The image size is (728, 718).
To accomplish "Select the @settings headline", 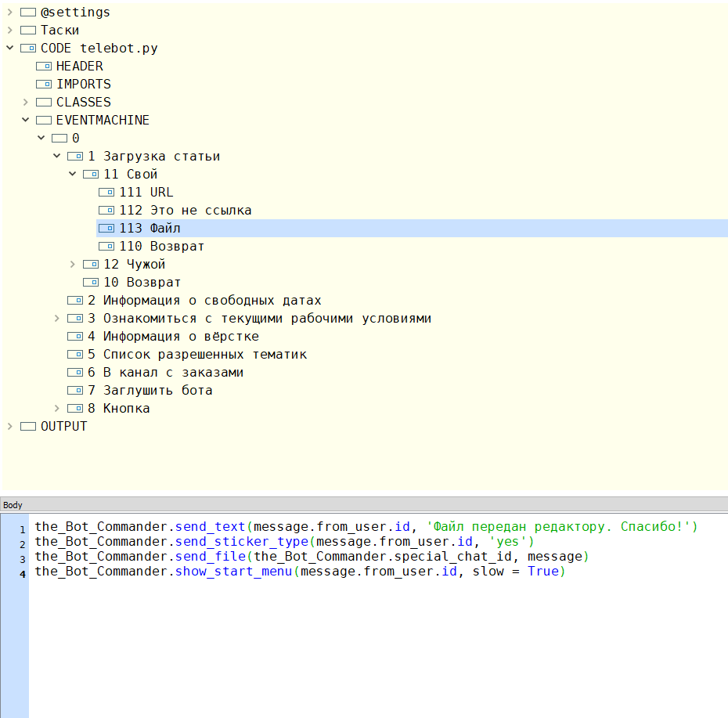I will 76,12.
